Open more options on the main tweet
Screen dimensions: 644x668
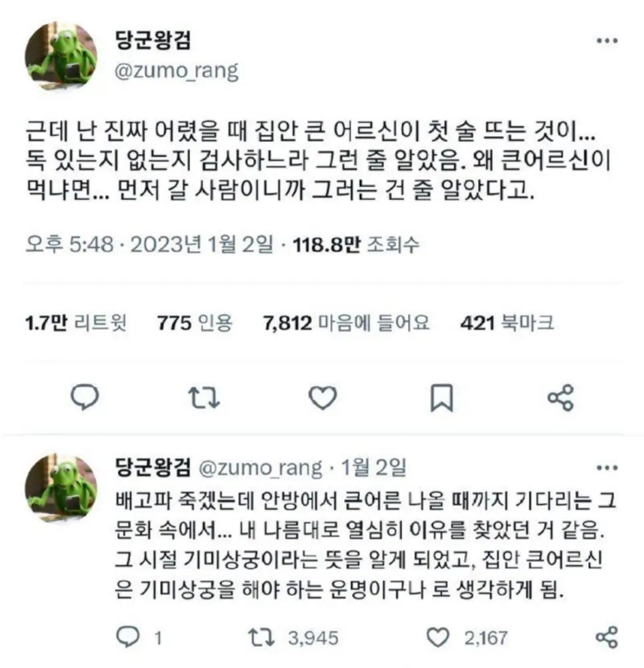click(607, 41)
